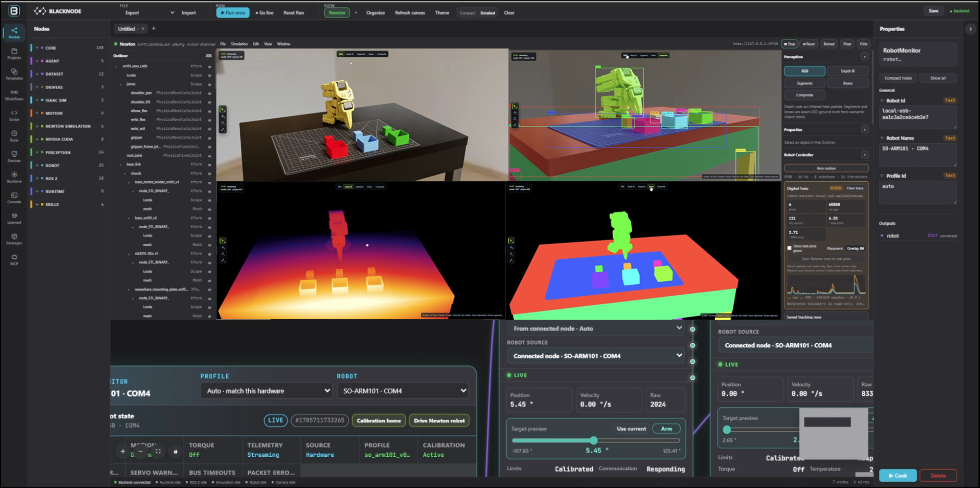Expand the PERCEPTION node category

[x=37, y=153]
